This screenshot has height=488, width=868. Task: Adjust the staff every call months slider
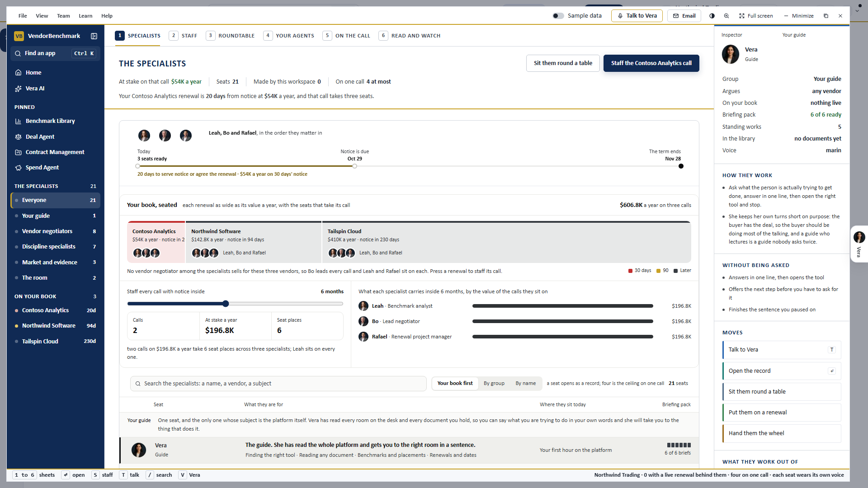[226, 304]
